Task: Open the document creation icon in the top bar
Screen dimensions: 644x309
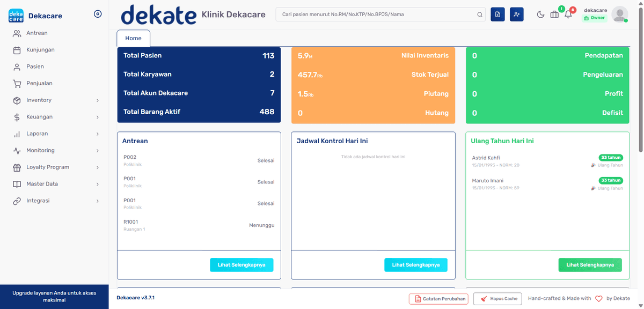Action: coord(497,14)
